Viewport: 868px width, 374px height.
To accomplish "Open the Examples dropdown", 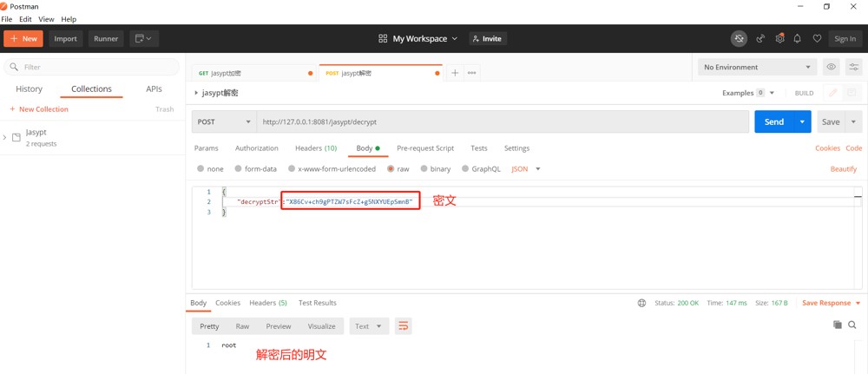I will (748, 93).
